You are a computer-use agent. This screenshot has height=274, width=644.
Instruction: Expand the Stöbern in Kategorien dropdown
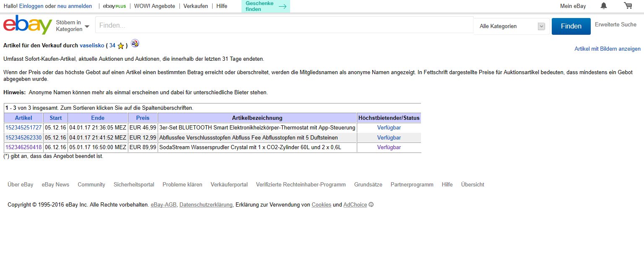coord(73,26)
